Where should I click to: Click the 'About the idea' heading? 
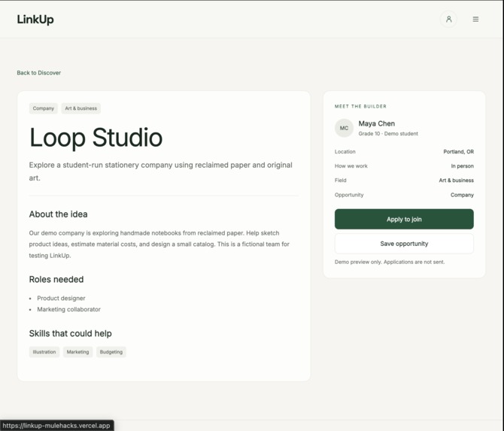click(58, 214)
